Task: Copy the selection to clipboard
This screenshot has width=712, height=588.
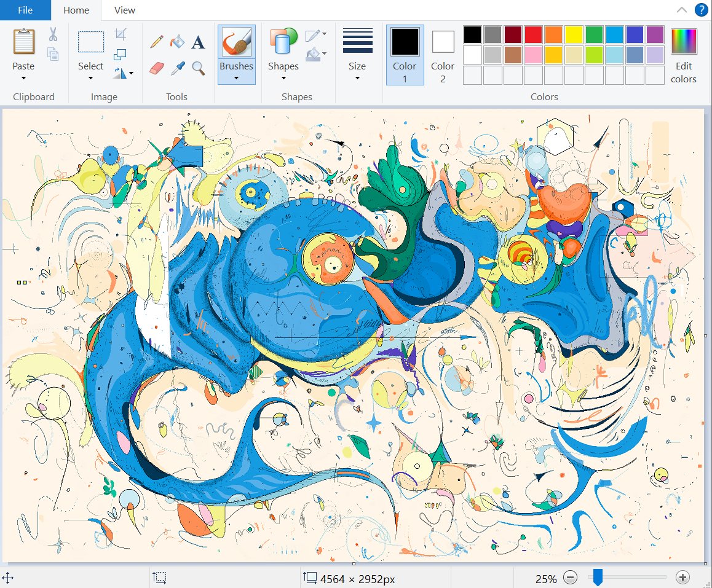Action: (x=53, y=55)
